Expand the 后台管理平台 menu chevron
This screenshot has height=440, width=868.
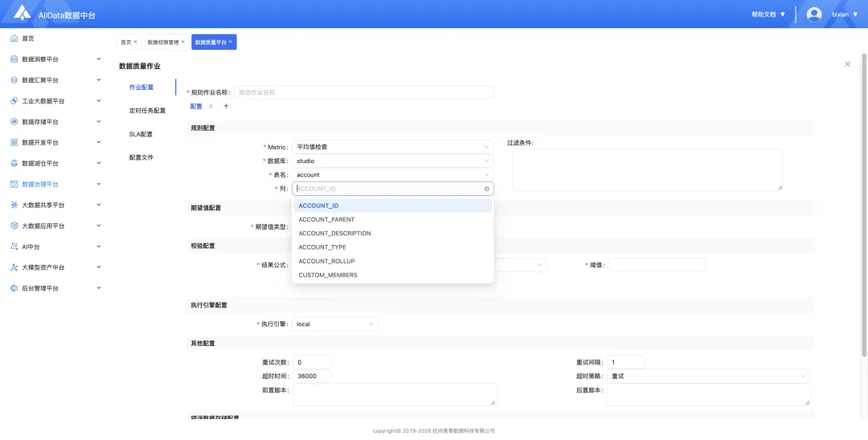(x=99, y=288)
